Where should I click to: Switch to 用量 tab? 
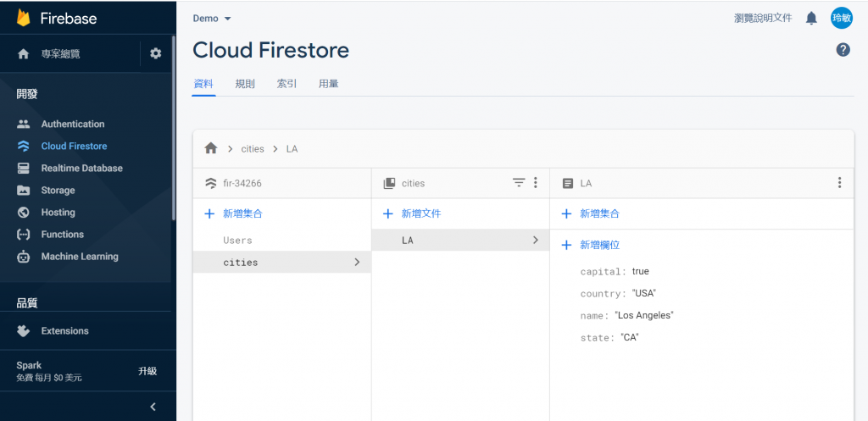pyautogui.click(x=329, y=84)
